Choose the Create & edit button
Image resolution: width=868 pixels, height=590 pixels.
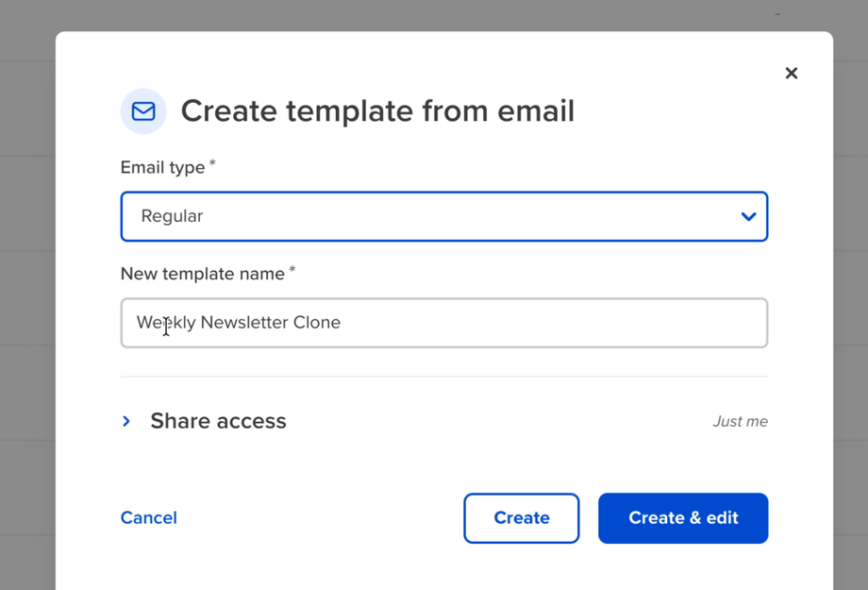pos(683,518)
